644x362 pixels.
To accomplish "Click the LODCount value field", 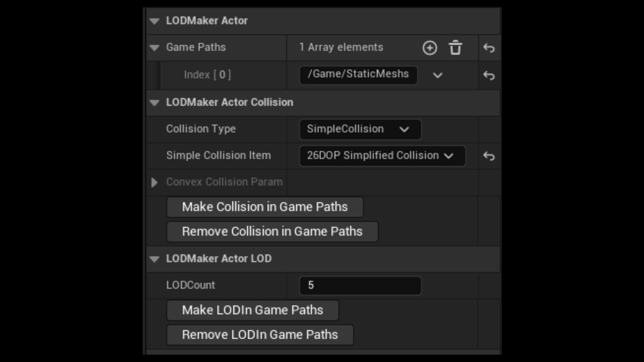I will [x=360, y=285].
